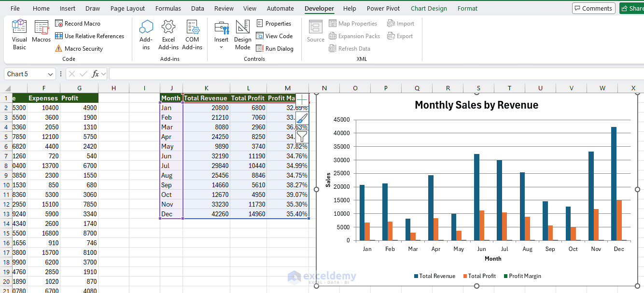Switch to the Review tab
The image size is (644, 293).
point(224,8)
